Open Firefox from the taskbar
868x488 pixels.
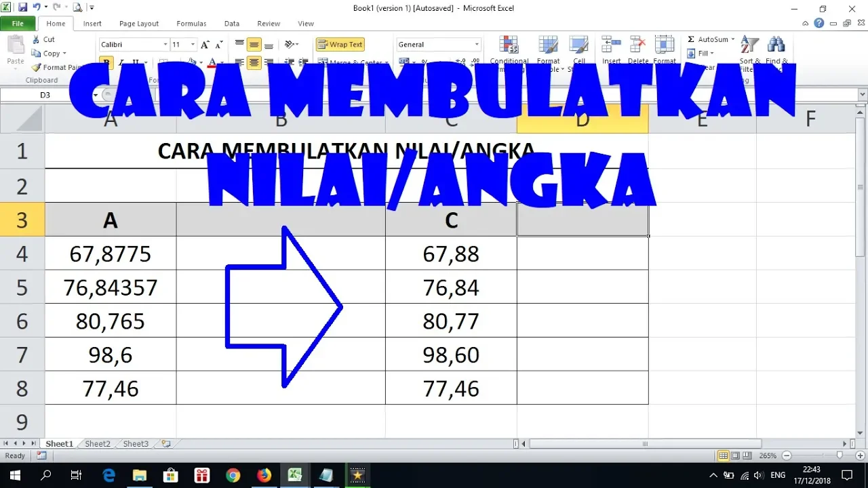(264, 475)
